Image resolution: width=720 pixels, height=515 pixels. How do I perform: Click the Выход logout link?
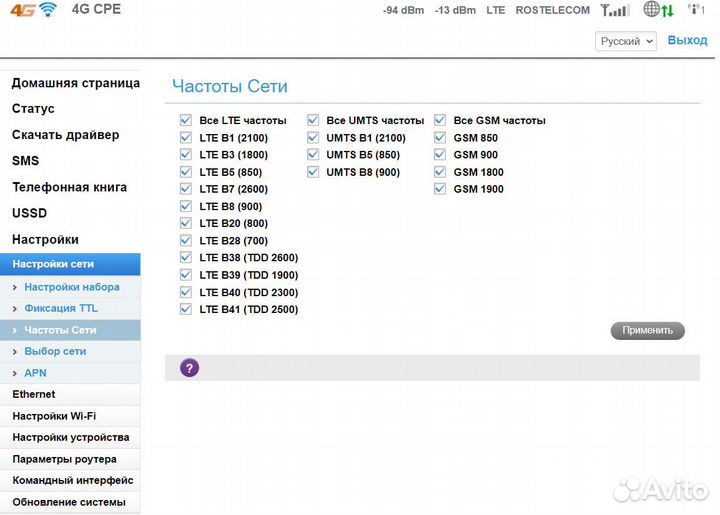(687, 40)
